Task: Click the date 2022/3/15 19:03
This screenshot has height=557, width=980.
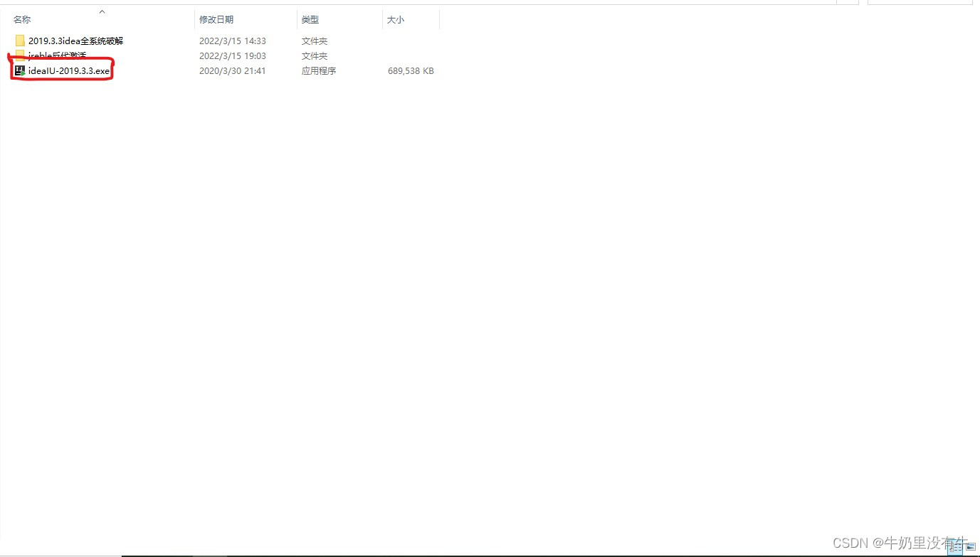Action: [x=233, y=55]
